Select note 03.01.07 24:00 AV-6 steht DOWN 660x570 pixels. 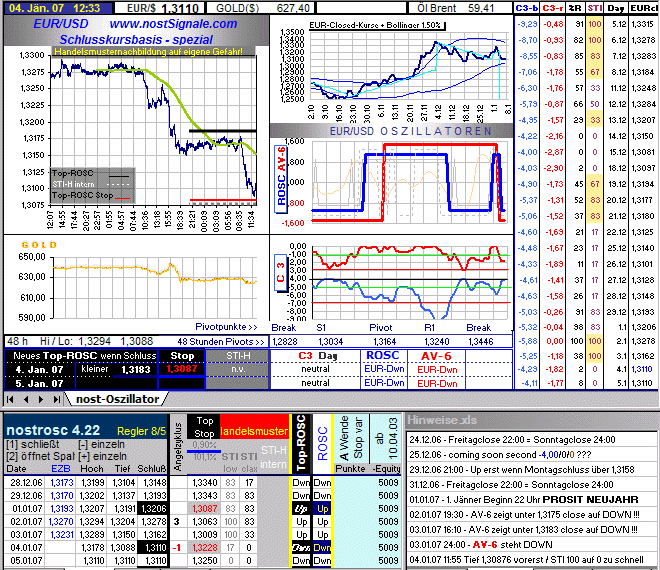pos(481,545)
